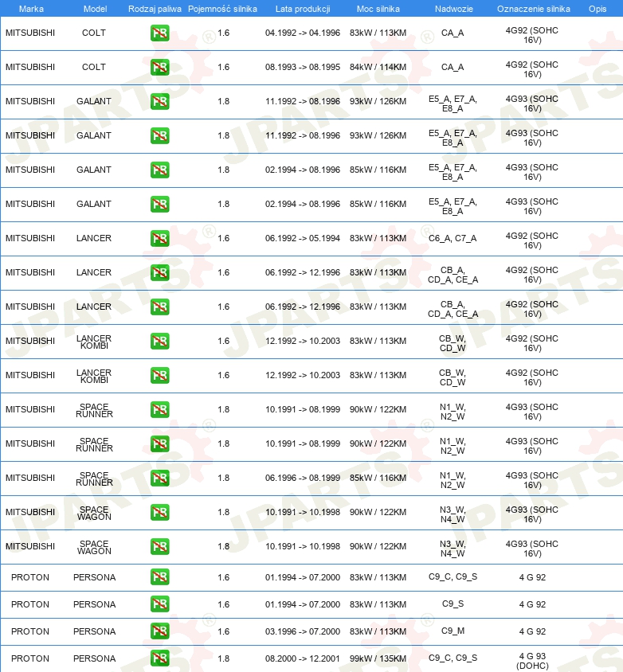Image resolution: width=623 pixels, height=672 pixels.
Task: Click the date range 06.1992 -> 05.1994
Action: (303, 238)
